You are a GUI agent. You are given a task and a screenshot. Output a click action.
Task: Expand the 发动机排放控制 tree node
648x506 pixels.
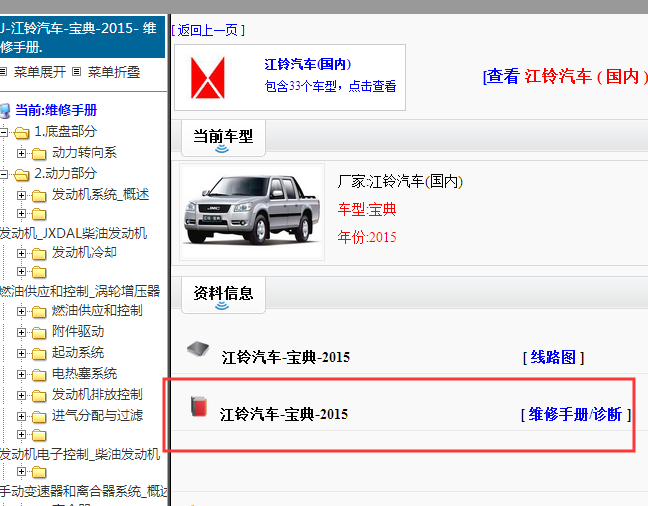[x=21, y=395]
